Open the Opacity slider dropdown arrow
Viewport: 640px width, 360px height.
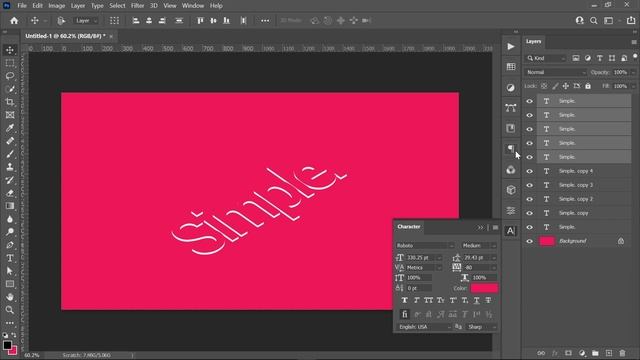[633, 72]
